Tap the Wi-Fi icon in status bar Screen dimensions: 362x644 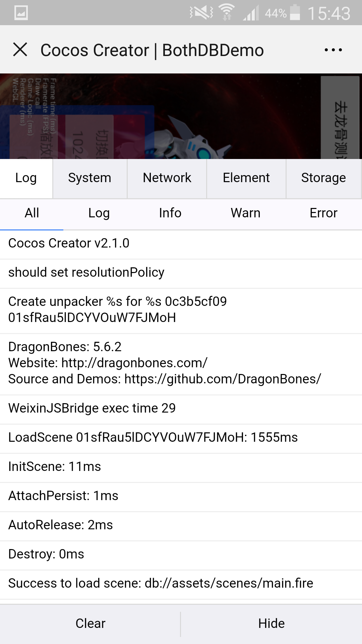click(x=227, y=12)
